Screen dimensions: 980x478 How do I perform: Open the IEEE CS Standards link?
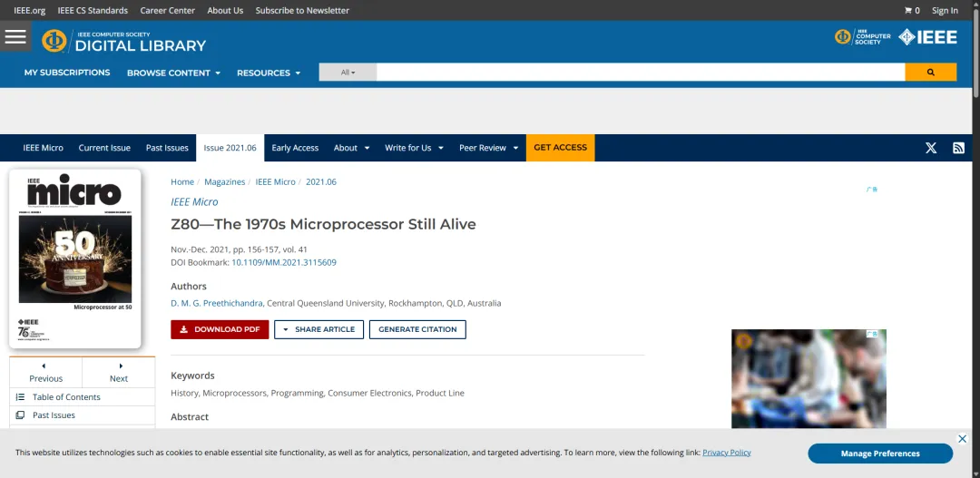[x=93, y=11]
